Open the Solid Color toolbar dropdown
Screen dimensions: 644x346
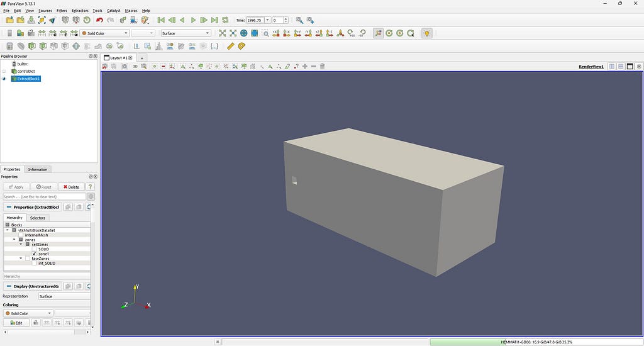pos(105,33)
